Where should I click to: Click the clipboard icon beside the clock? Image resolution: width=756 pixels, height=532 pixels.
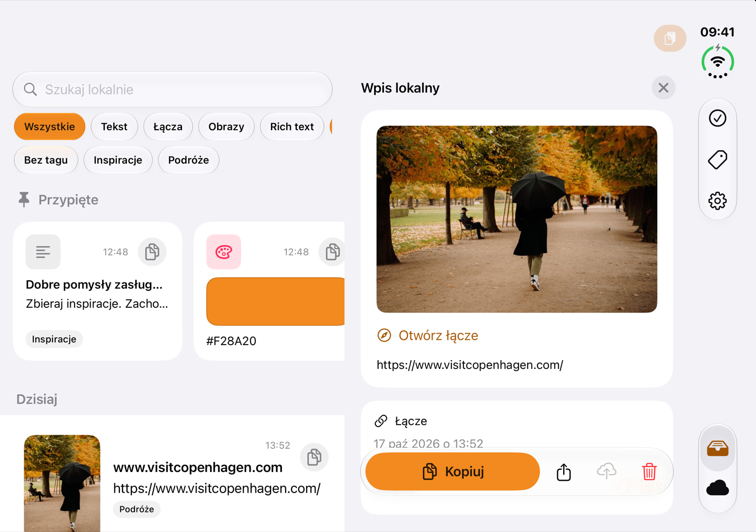(670, 38)
